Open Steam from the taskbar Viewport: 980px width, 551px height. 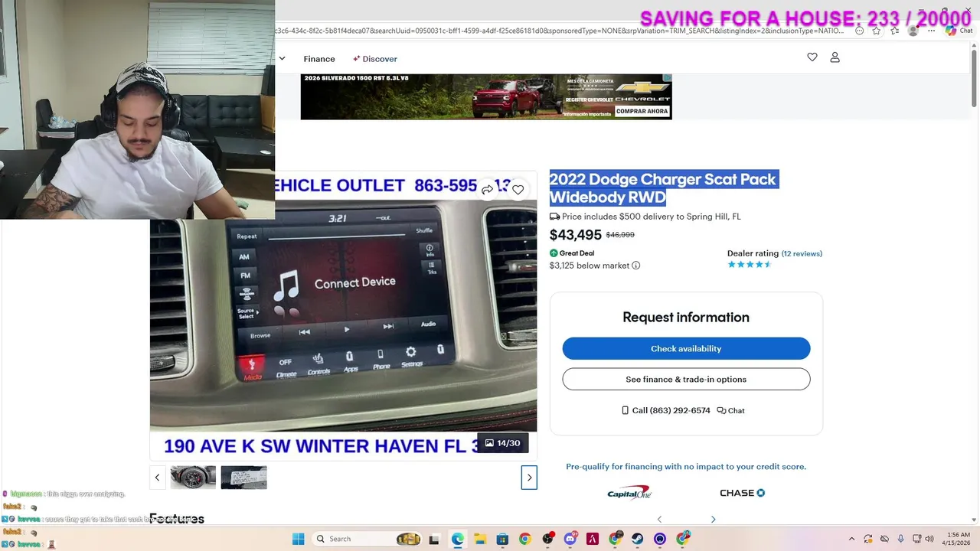(637, 539)
